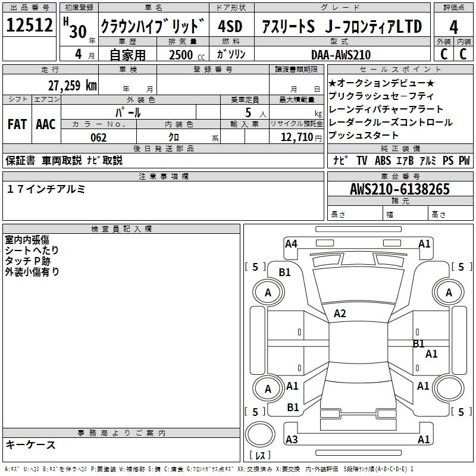This screenshot has width=476, height=476.
Task: Click the chassis number AWS210-6138265
Action: 400,190
